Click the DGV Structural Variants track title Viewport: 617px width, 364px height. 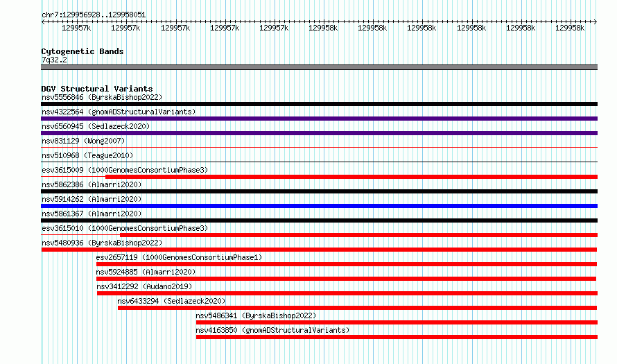click(x=97, y=89)
